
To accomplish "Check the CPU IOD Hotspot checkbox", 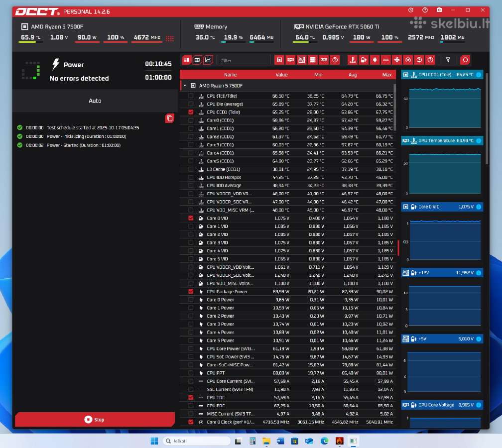I will coord(191,177).
